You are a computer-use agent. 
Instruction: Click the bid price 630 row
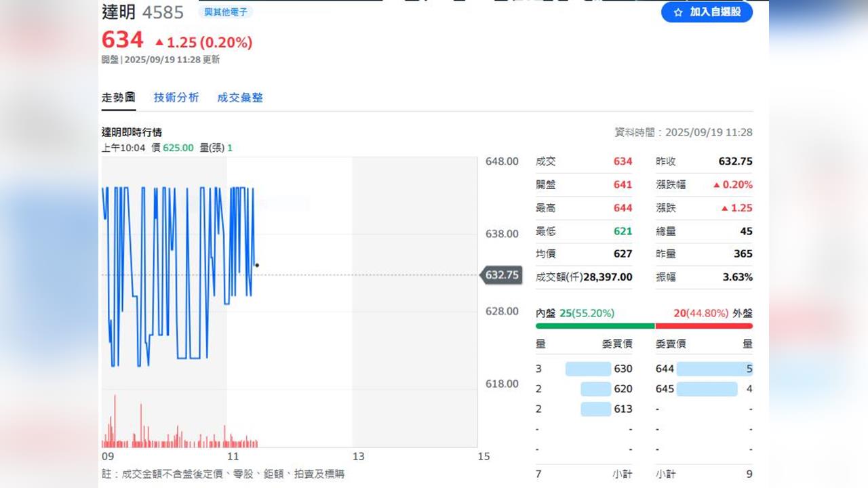(584, 369)
